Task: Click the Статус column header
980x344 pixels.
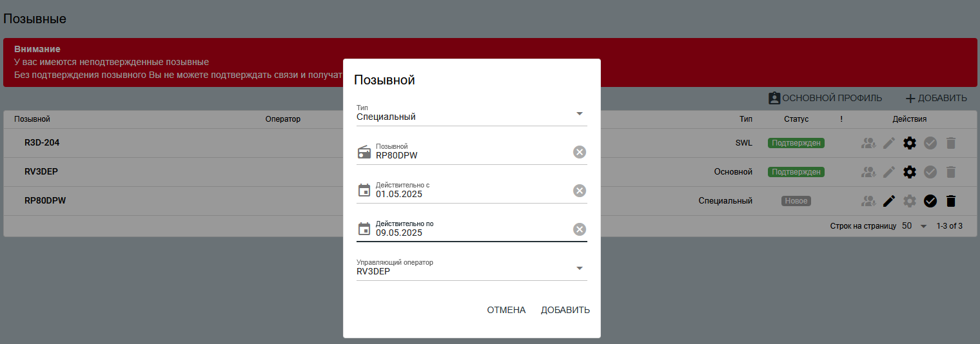Action: (x=796, y=119)
